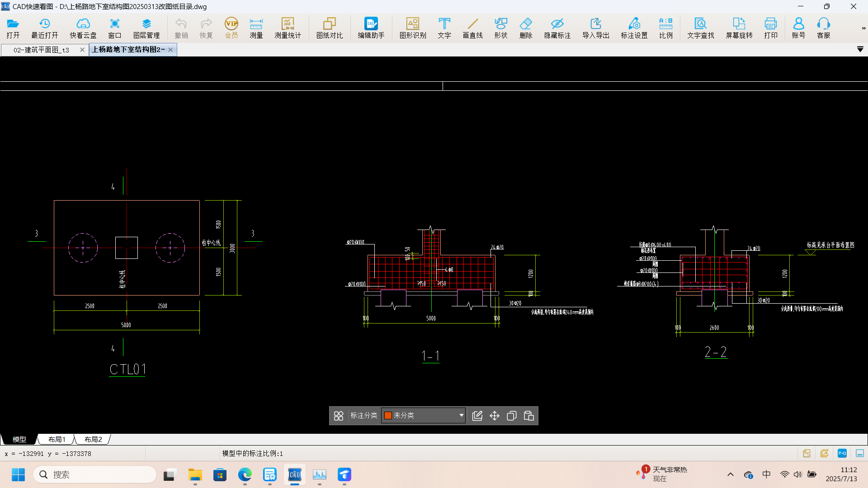Open the 编辑助手 edit assistant
The image size is (868, 488).
[371, 28]
